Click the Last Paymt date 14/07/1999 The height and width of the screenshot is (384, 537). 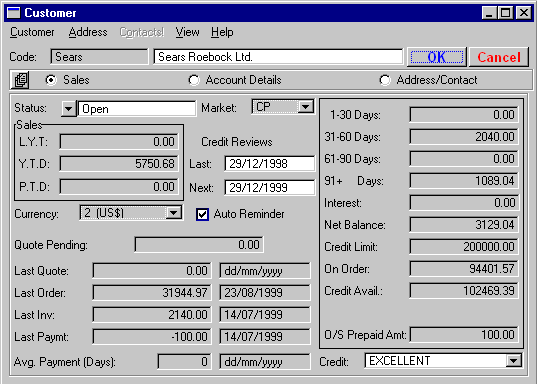tap(265, 336)
